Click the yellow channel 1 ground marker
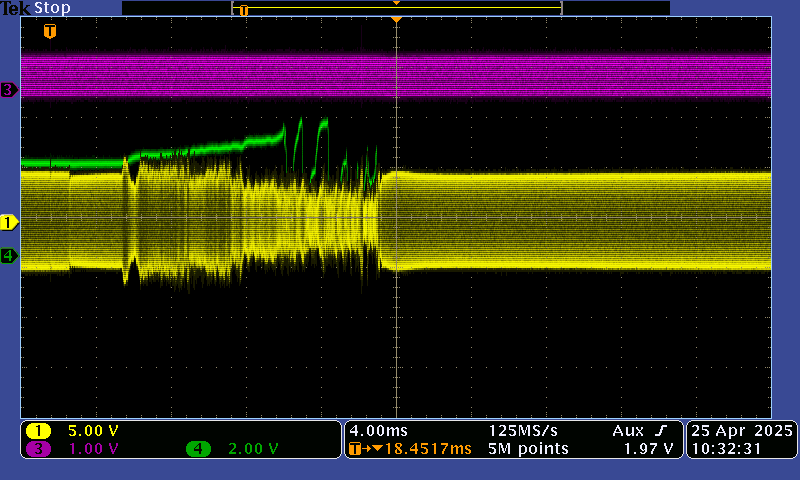 coord(9,222)
